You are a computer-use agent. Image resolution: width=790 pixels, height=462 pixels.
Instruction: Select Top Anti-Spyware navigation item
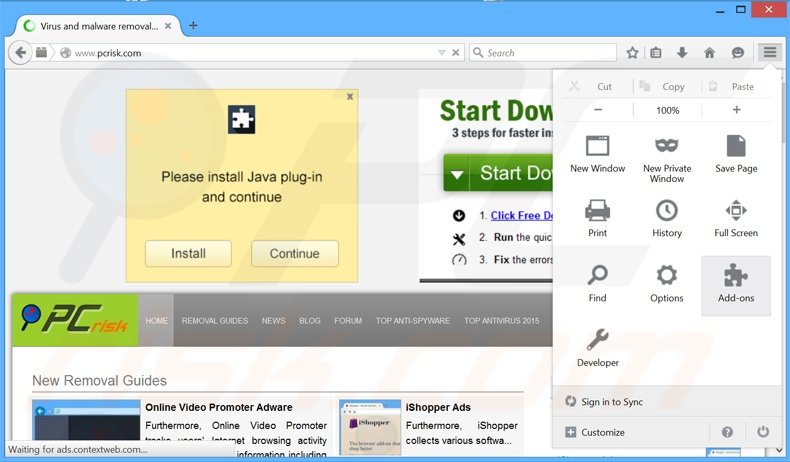412,321
